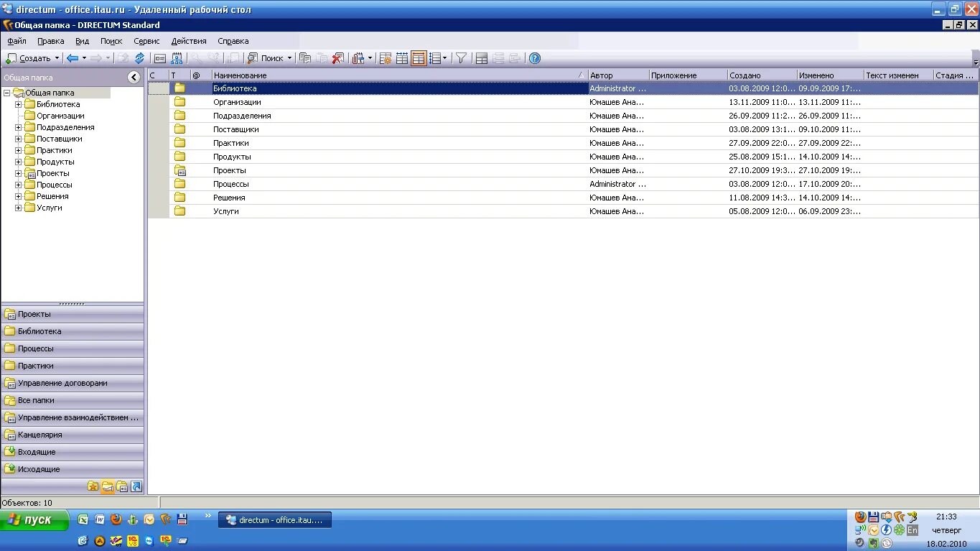
Task: Launch Word from quick launch bar
Action: pyautogui.click(x=100, y=519)
